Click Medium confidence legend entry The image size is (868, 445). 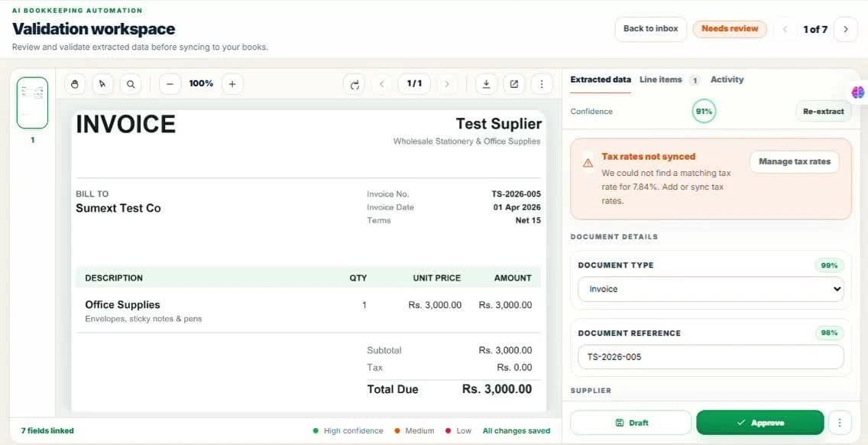pyautogui.click(x=414, y=430)
